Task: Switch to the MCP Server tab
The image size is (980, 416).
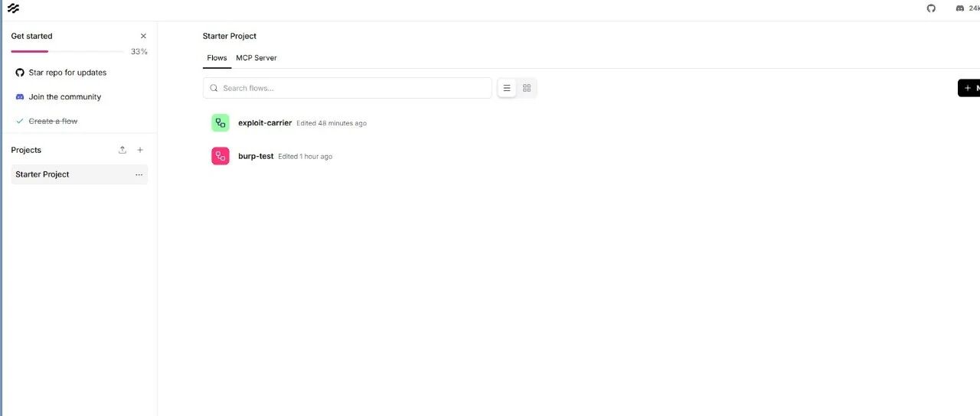Action: click(x=256, y=58)
